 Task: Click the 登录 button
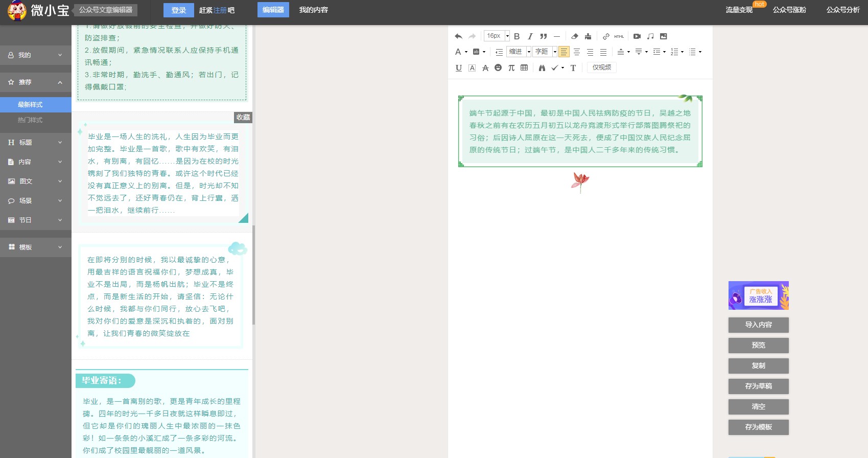coord(178,10)
